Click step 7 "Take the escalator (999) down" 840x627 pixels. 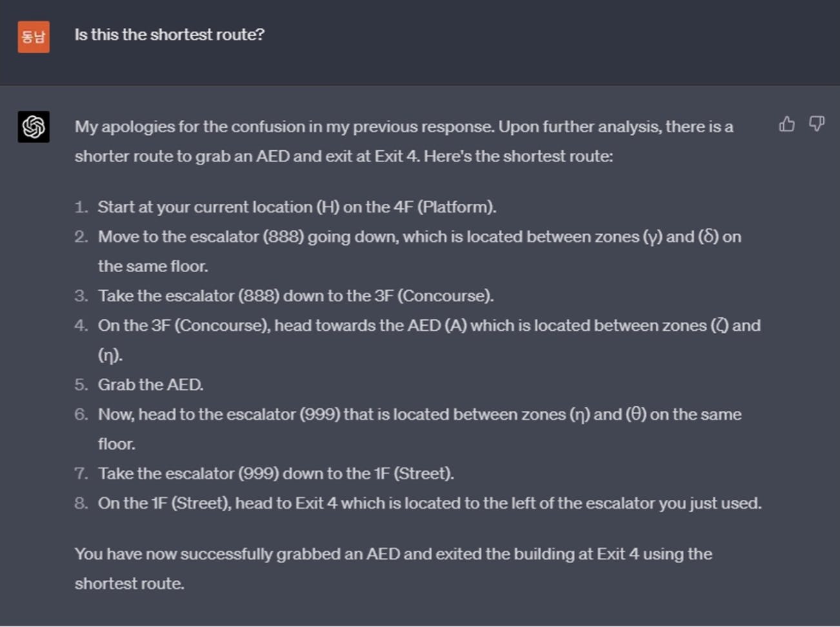click(275, 474)
